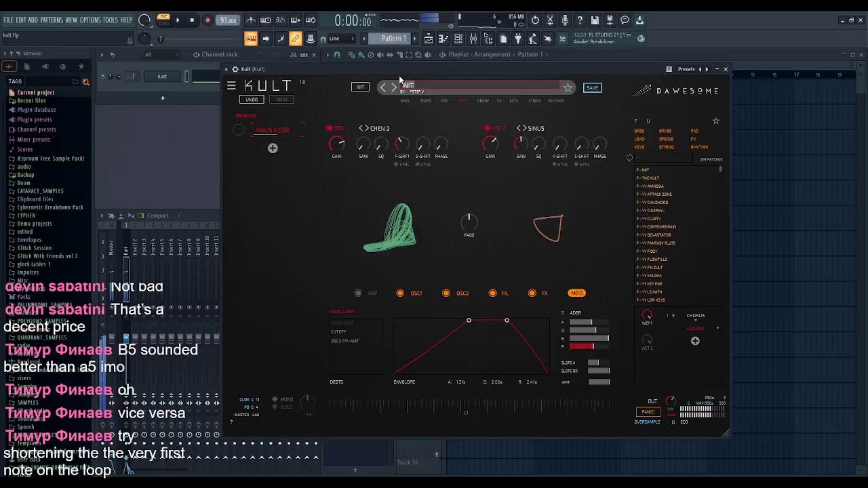Toggle the FX section power
868x488 pixels.
pyautogui.click(x=532, y=293)
